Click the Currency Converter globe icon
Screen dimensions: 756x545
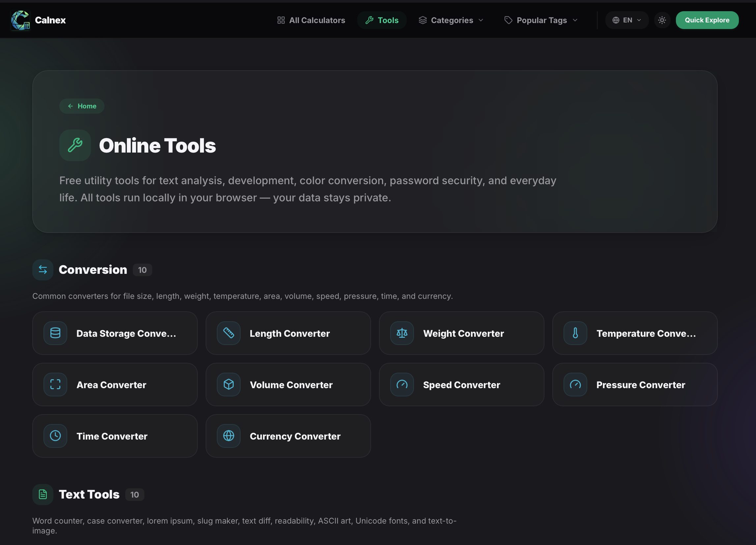229,436
